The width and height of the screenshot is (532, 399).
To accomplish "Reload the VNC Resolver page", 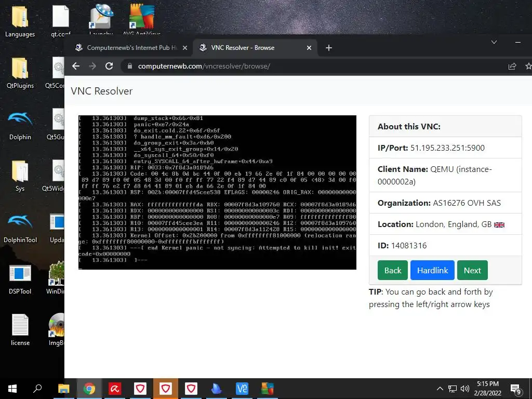I will tap(109, 66).
